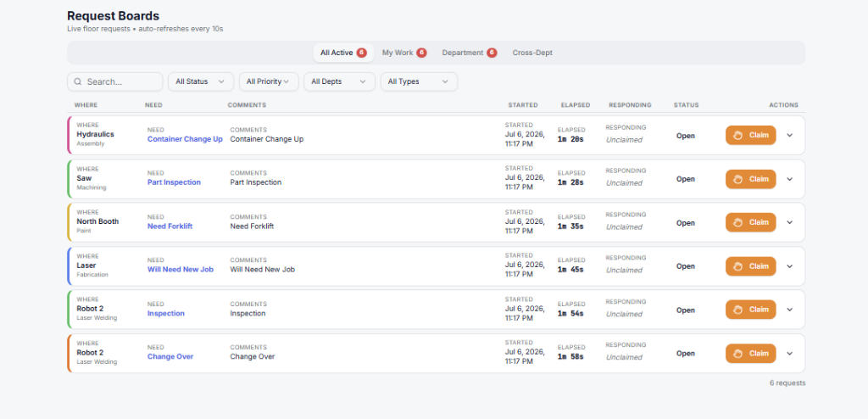The image size is (868, 419).
Task: Click the COMMENTS column header
Action: [247, 105]
